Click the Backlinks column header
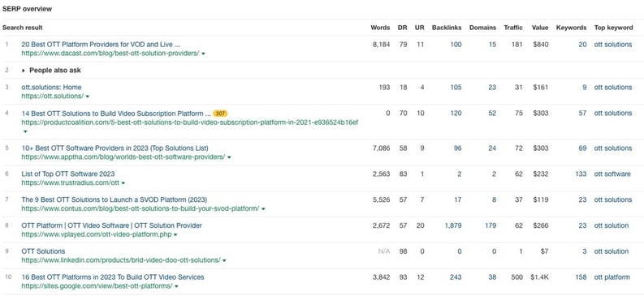644x296 pixels. click(x=447, y=28)
